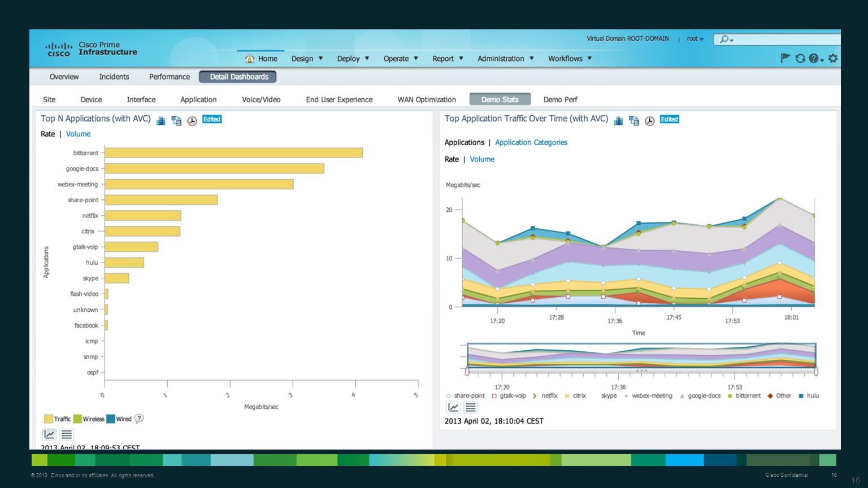The height and width of the screenshot is (488, 868).
Task: Click Applications view in Traffic Over Time
Action: (x=465, y=142)
